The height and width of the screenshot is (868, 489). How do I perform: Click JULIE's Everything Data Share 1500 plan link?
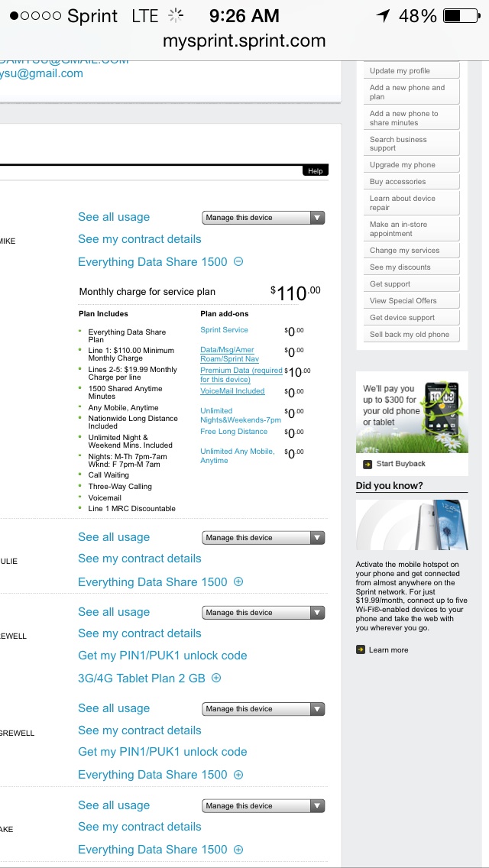pyautogui.click(x=153, y=581)
